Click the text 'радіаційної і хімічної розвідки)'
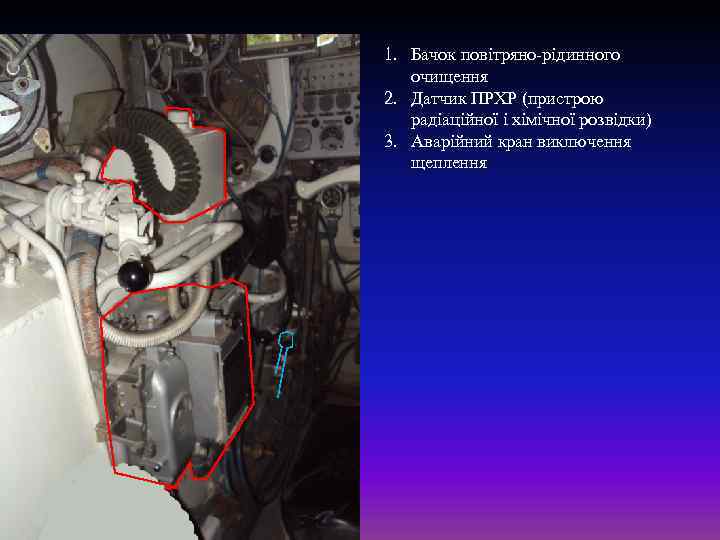The image size is (720, 540). [x=531, y=120]
